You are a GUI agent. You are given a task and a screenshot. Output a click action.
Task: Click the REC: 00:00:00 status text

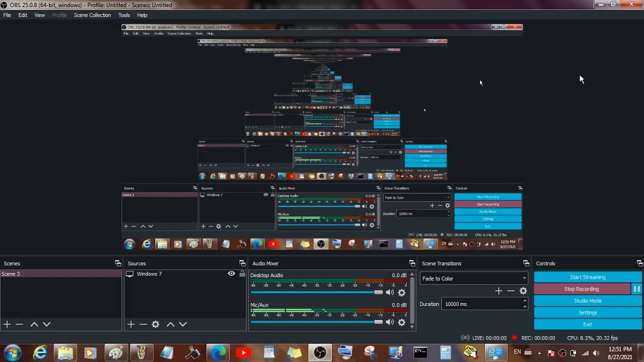(x=538, y=338)
